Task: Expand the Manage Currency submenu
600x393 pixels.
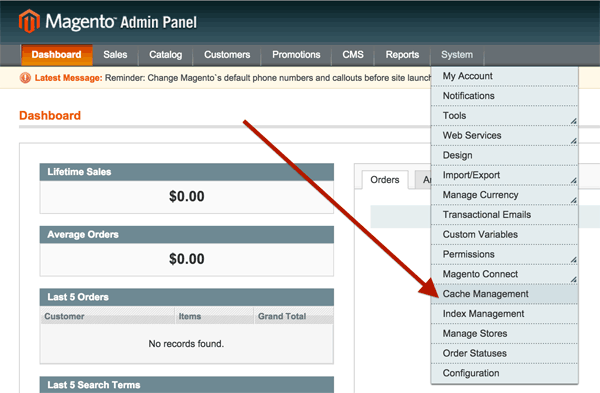Action: 504,195
